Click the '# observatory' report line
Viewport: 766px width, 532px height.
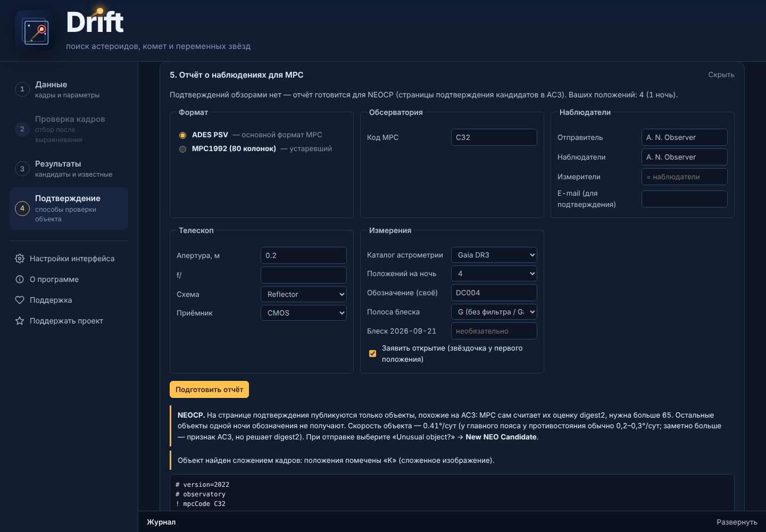201,494
